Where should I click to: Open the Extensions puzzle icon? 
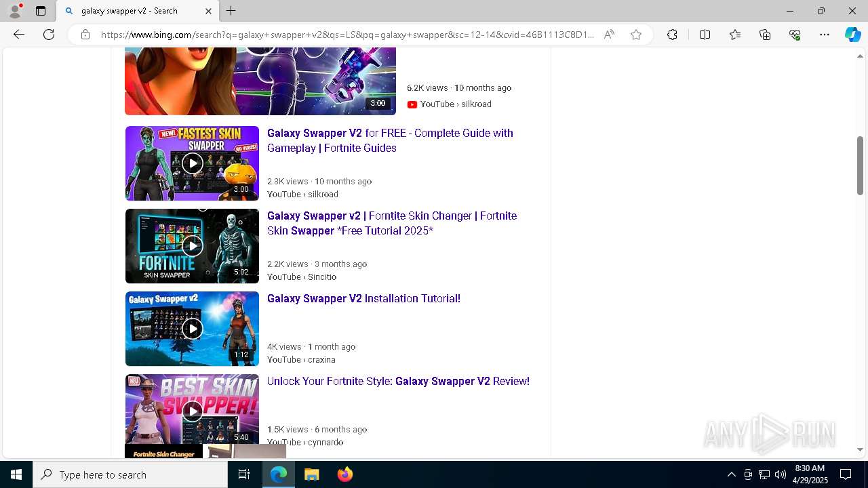(672, 35)
